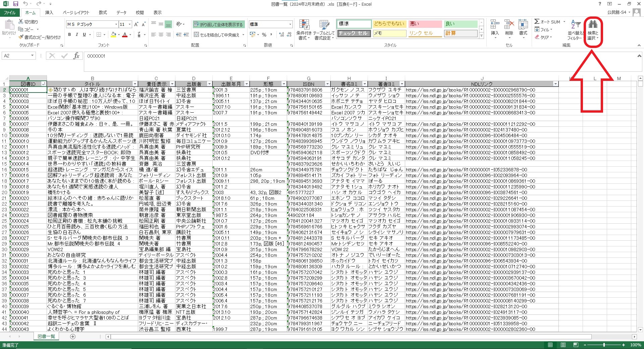Toggle Underline formatting
644x349 pixels.
pyautogui.click(x=84, y=35)
